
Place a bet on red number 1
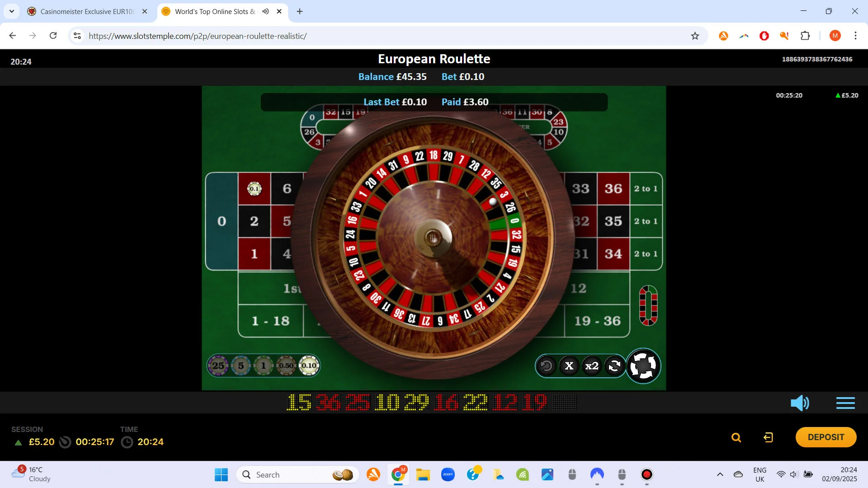[255, 253]
